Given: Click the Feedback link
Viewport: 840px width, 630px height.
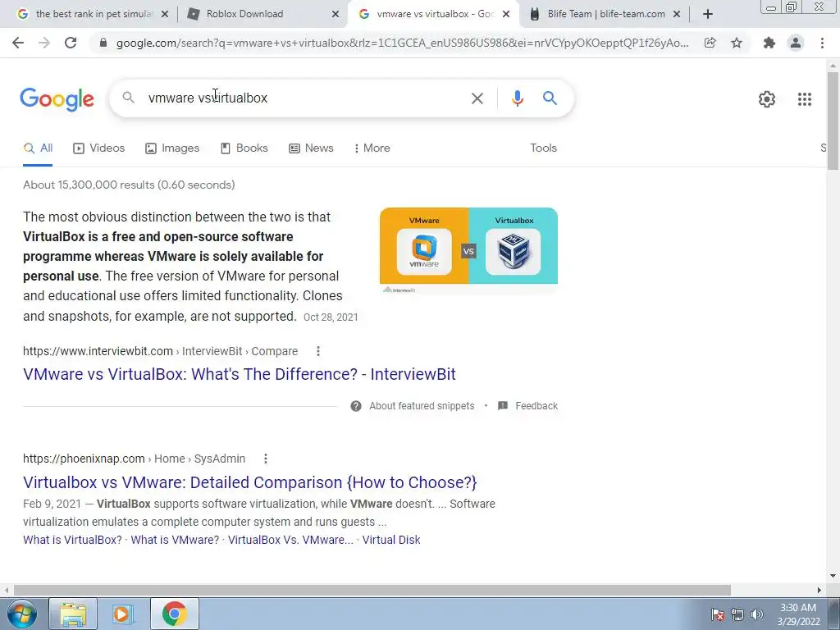Looking at the screenshot, I should [536, 406].
